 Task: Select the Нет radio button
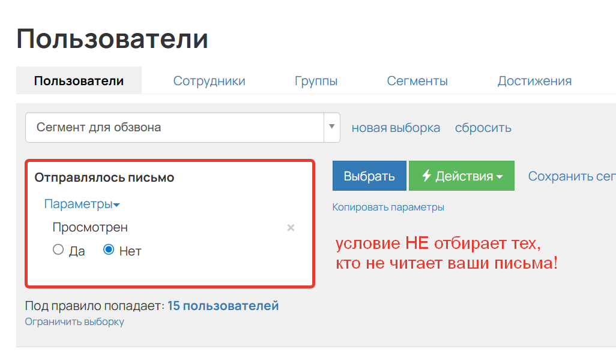[109, 250]
